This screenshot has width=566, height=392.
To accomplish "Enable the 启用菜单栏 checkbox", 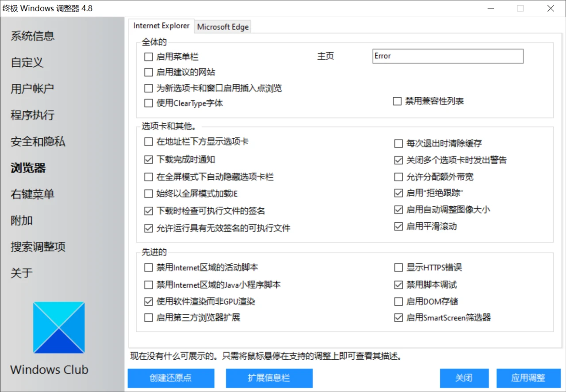I will tap(149, 57).
